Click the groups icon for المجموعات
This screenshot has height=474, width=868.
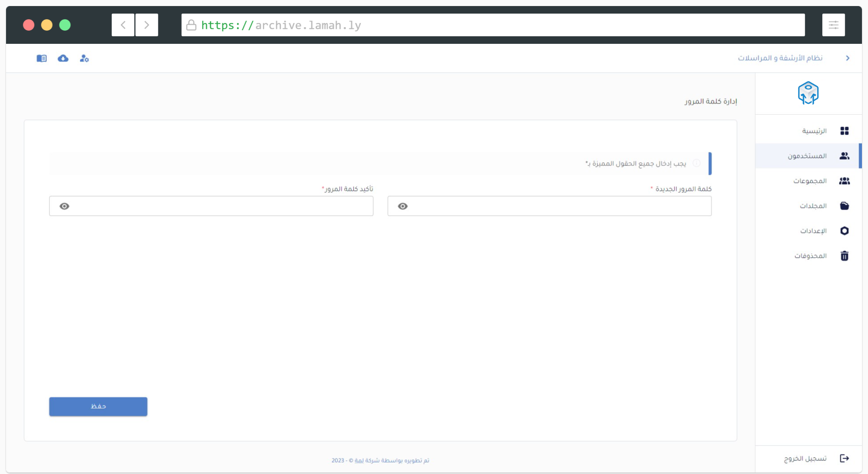click(x=844, y=181)
